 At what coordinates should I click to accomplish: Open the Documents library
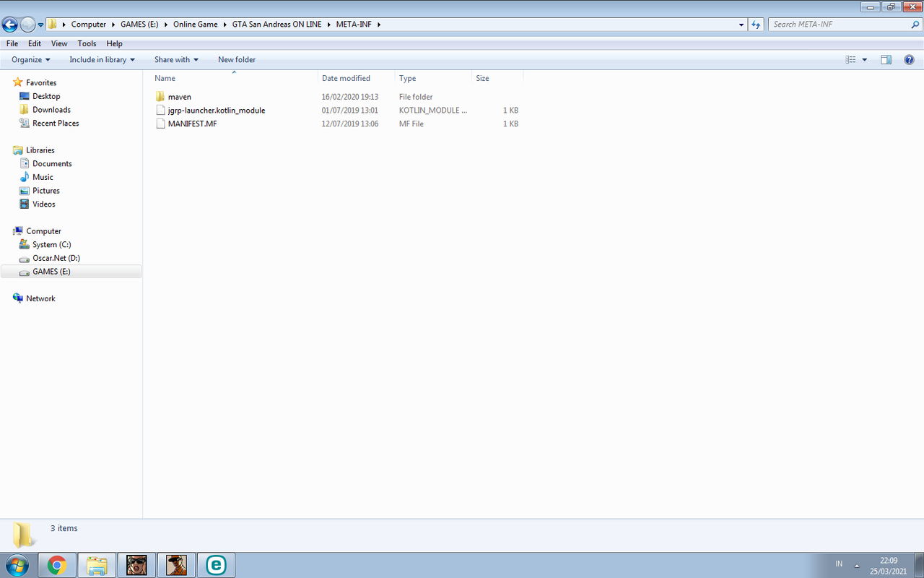(52, 163)
